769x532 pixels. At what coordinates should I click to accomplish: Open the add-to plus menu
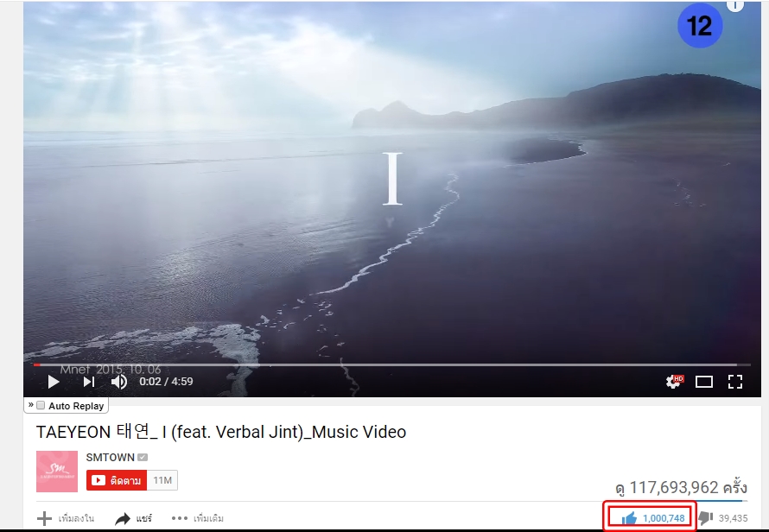44,518
